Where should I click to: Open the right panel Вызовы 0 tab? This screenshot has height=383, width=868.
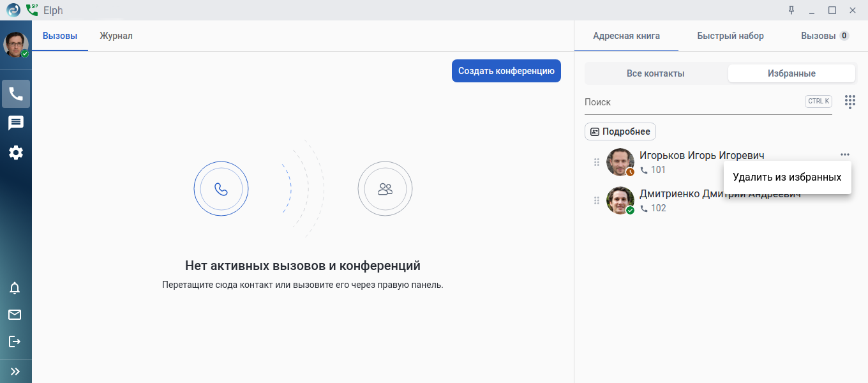pos(825,36)
